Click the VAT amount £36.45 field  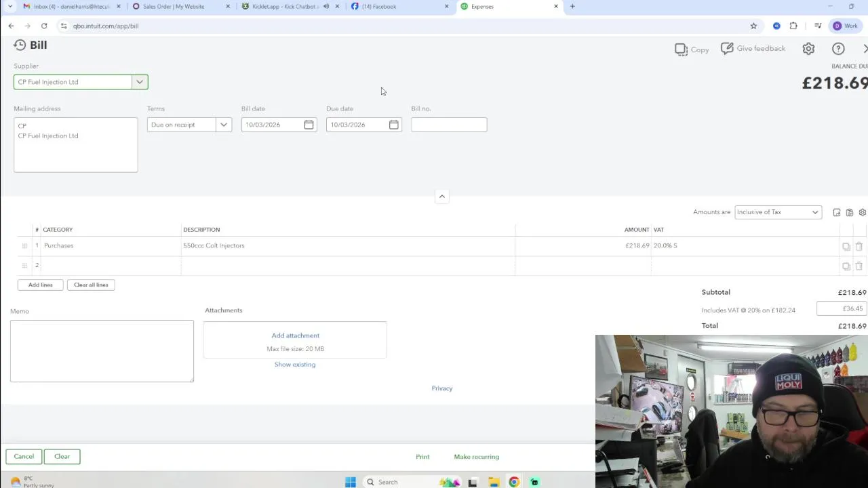pyautogui.click(x=842, y=308)
